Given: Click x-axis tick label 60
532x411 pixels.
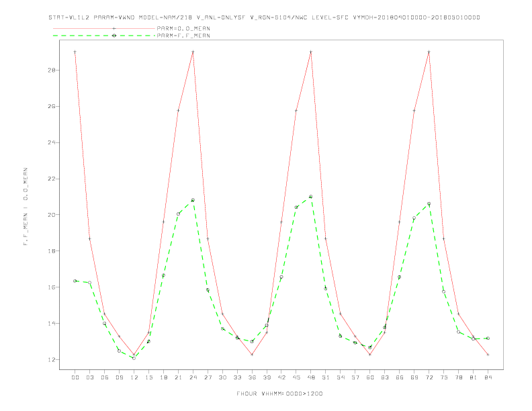Looking at the screenshot, I should pos(370,377).
